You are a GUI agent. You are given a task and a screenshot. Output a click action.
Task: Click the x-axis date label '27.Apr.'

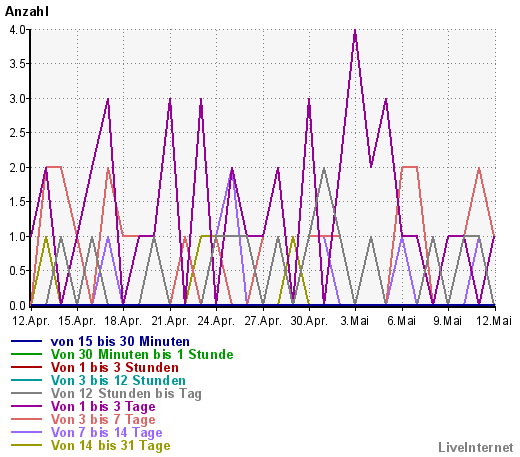pyautogui.click(x=263, y=321)
